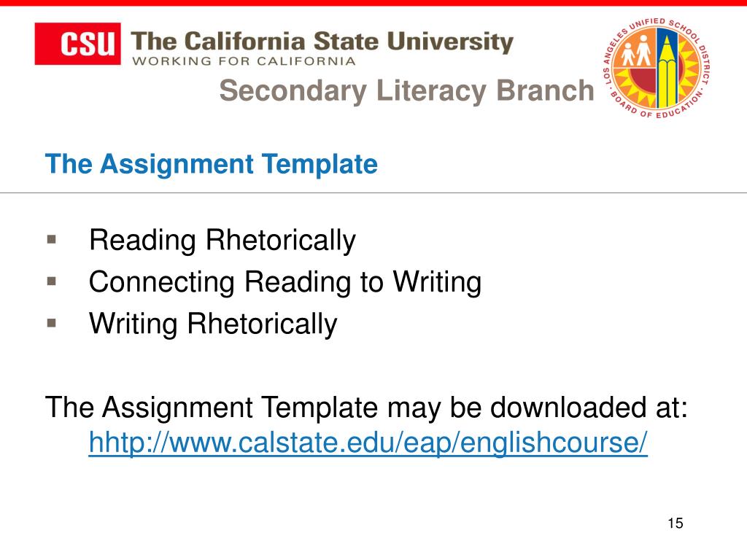Click The Assignment Template blue heading
Image resolution: width=747 pixels, height=560 pixels.
211,164
